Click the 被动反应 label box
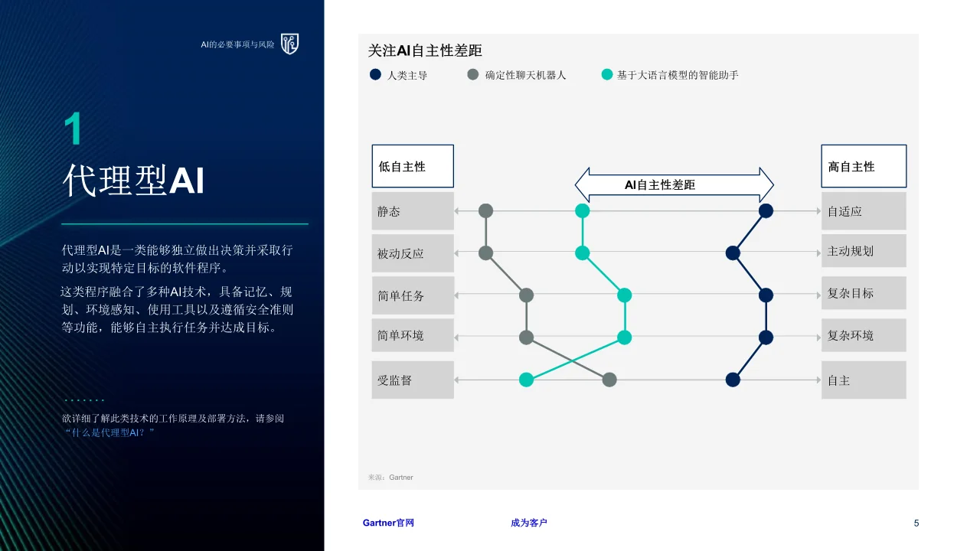Screen dimensions: 980x551 [x=413, y=253]
